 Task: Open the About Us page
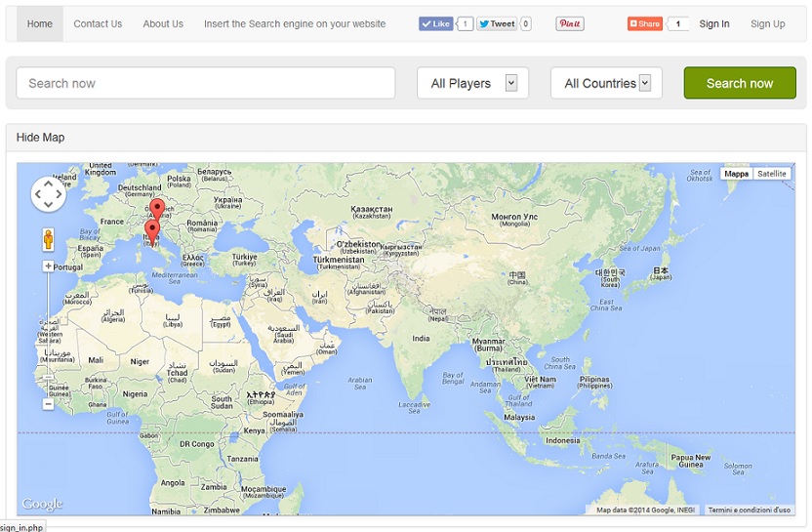click(x=163, y=23)
